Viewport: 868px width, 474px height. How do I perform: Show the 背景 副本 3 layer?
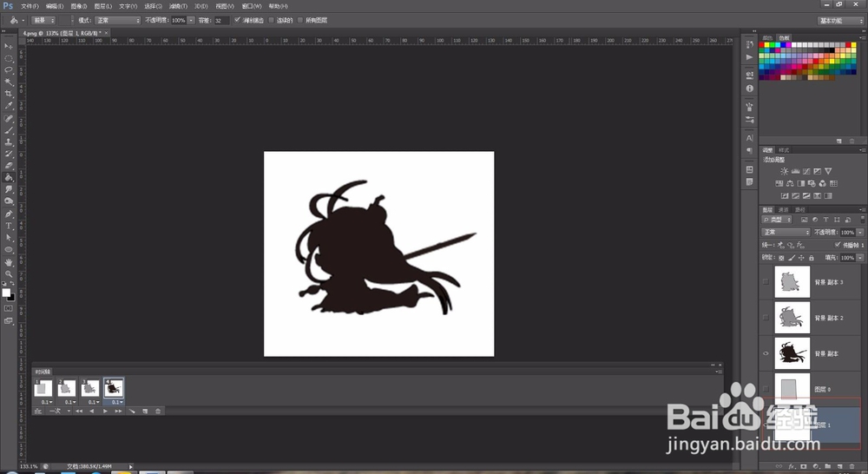pyautogui.click(x=766, y=282)
